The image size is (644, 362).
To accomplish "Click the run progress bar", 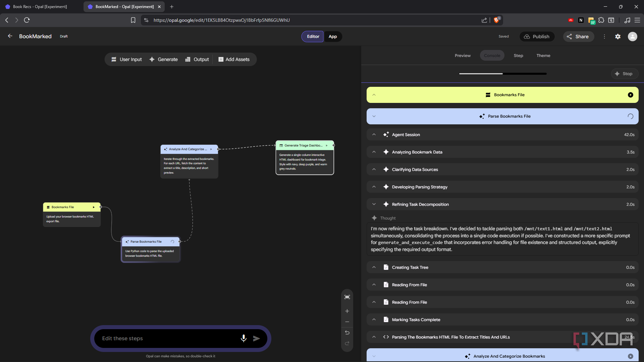I will pos(503,74).
